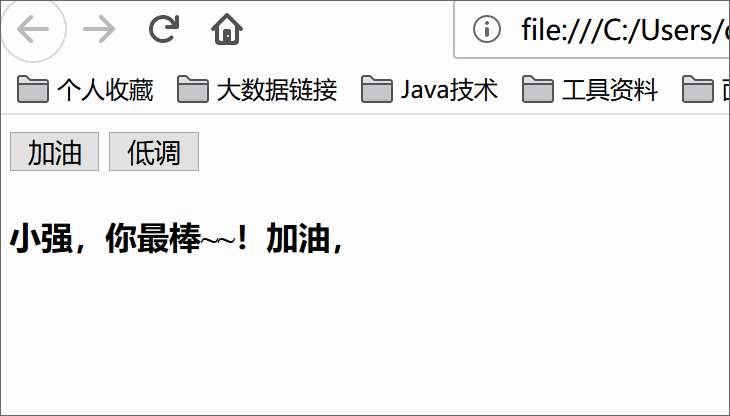Viewport: 730px width, 416px height.
Task: Show site information via the info icon
Action: coord(487,29)
